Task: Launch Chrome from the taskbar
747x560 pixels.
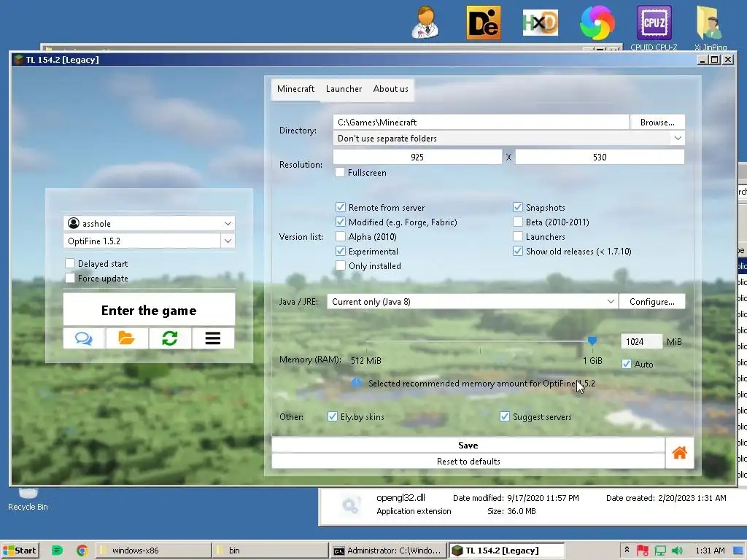Action: point(82,551)
